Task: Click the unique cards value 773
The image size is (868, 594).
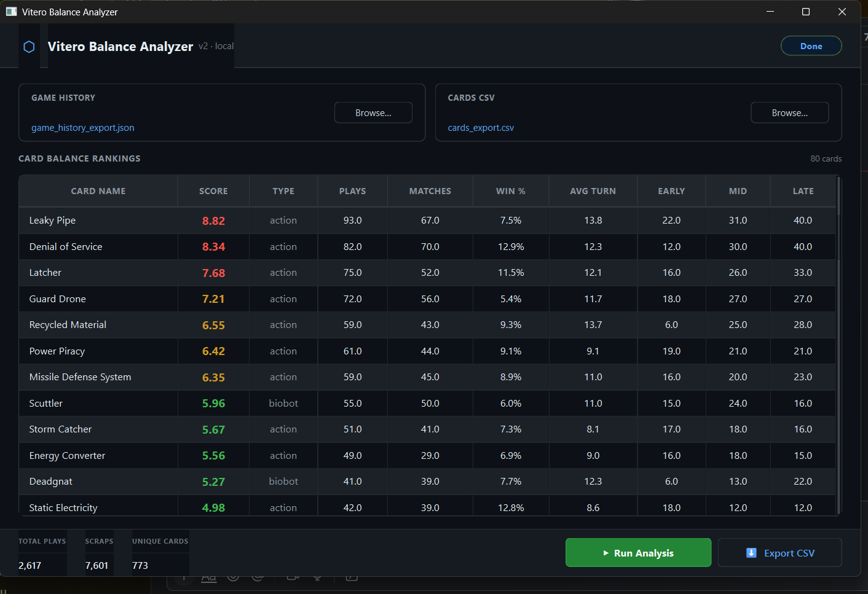Action: pos(140,565)
